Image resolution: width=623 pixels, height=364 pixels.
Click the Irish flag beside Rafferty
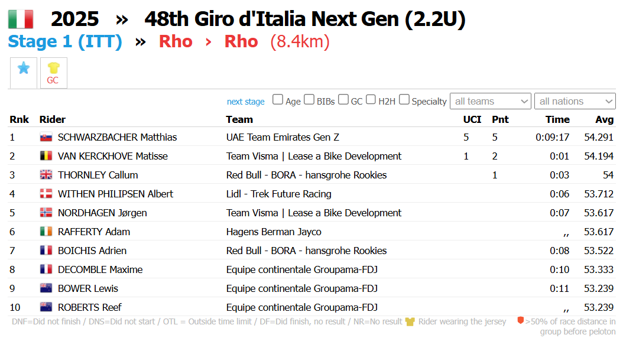pos(46,232)
